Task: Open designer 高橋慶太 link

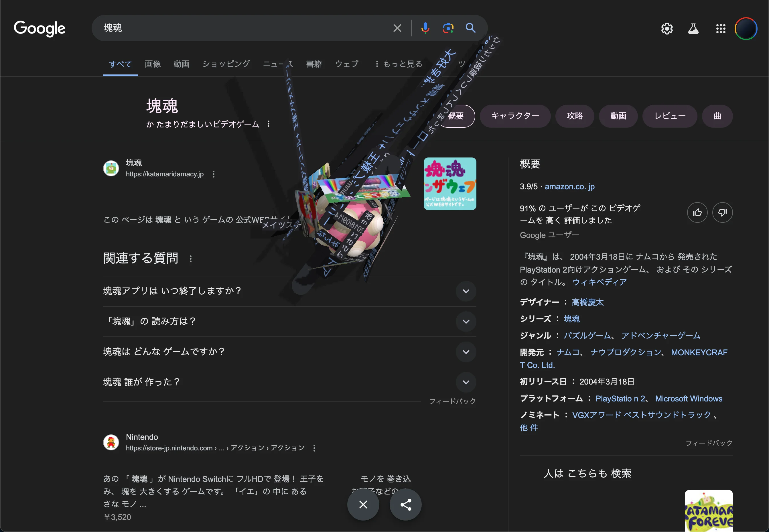Action: tap(588, 302)
